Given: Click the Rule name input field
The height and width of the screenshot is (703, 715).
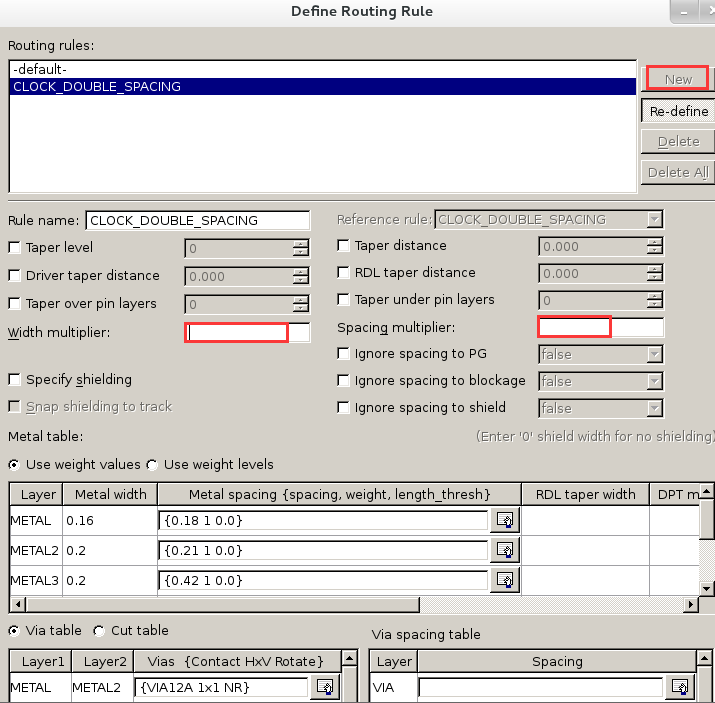Looking at the screenshot, I should (x=197, y=221).
